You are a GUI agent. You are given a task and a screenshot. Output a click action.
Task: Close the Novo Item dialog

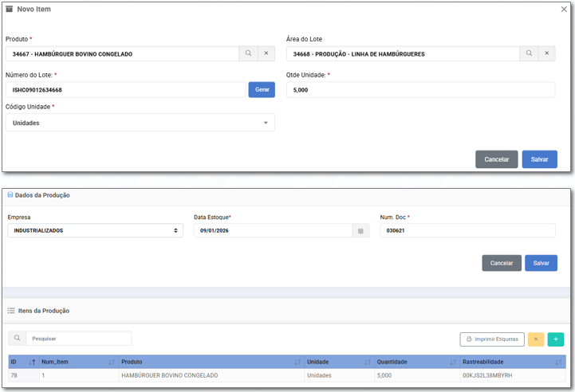(x=564, y=10)
